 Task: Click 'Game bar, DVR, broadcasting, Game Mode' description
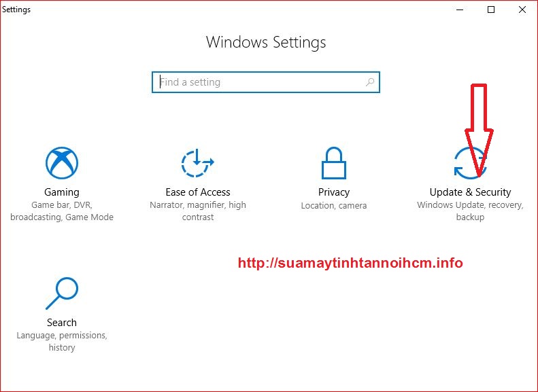(62, 211)
